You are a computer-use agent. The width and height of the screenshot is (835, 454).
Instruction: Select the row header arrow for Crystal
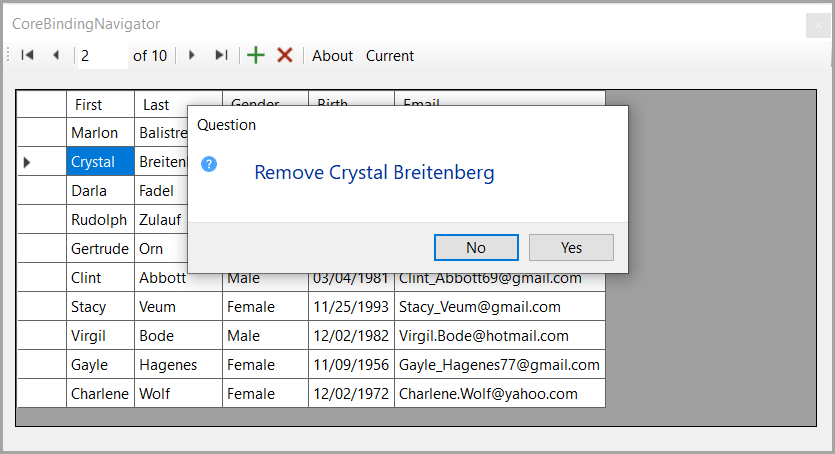pos(42,162)
